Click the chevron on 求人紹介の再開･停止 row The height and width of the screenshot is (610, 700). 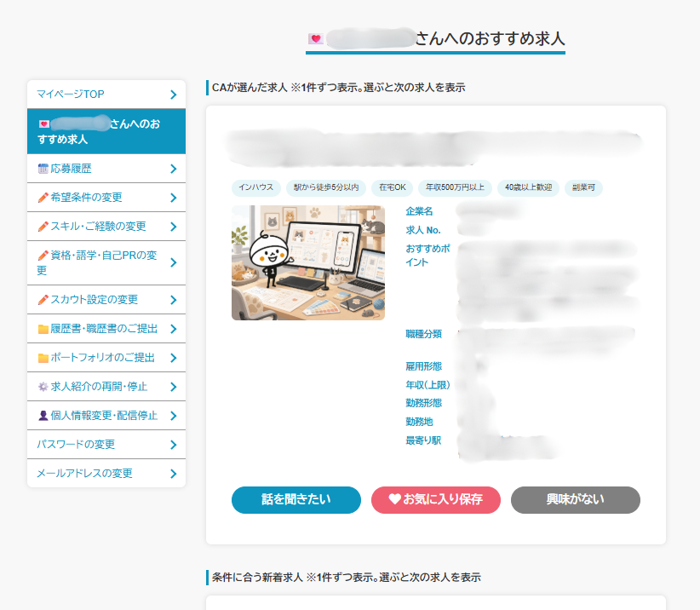pos(174,387)
